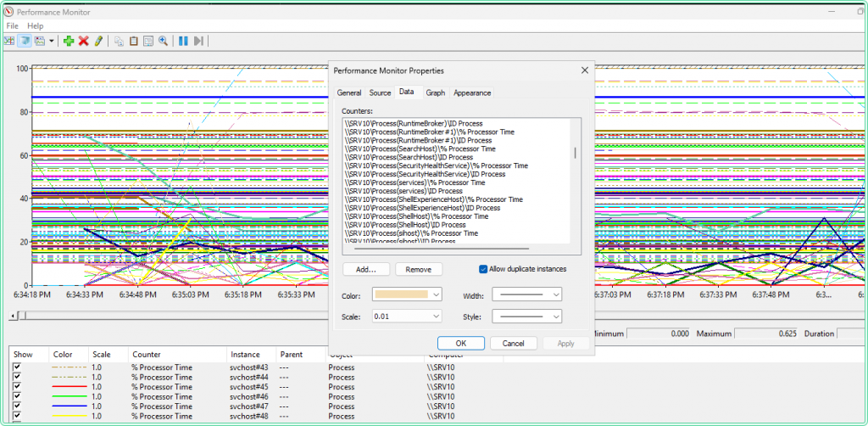The image size is (868, 426).
Task: Select the svchost#47 instance cell
Action: [x=248, y=406]
